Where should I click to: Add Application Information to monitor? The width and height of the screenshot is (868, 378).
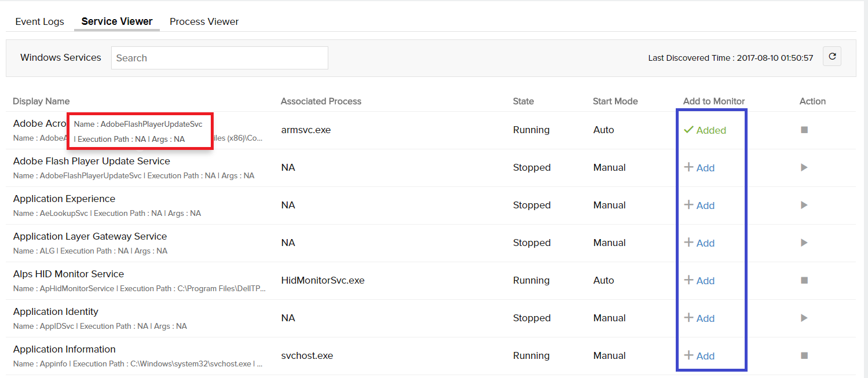coord(699,355)
